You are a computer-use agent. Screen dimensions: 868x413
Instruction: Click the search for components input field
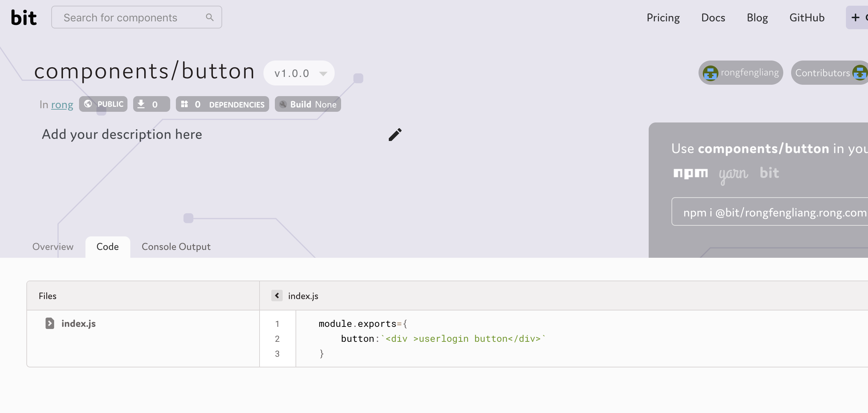point(136,17)
